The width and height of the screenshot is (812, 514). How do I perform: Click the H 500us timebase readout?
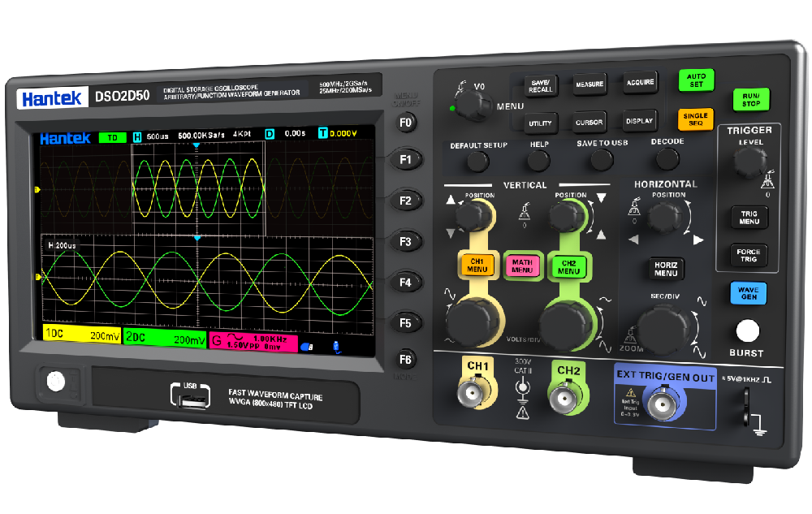click(150, 136)
